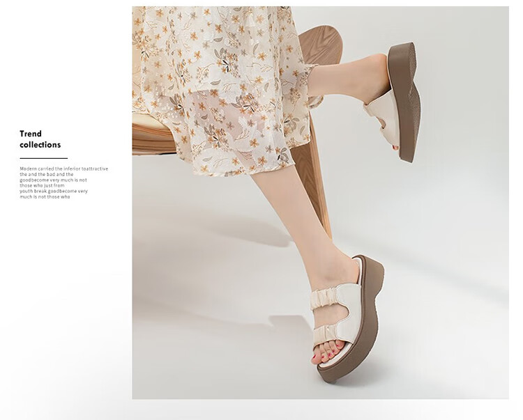Click the line 'those who just from'

[42, 185]
